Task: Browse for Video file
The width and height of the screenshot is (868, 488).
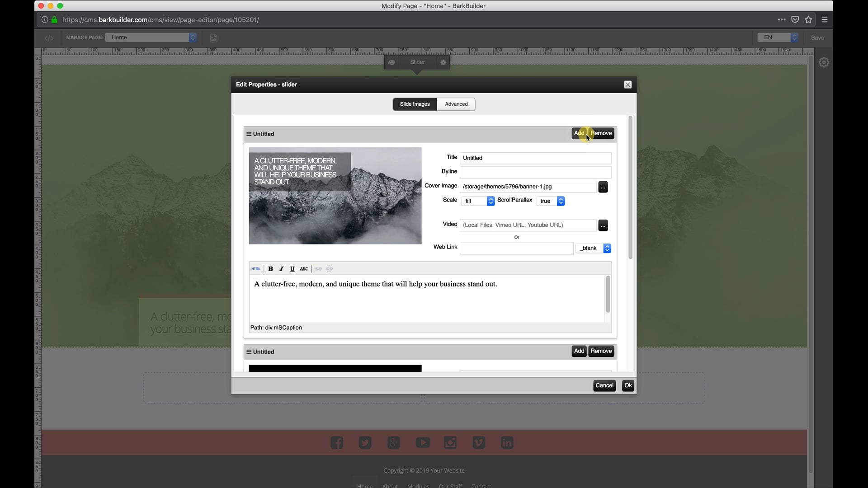Action: (x=603, y=225)
